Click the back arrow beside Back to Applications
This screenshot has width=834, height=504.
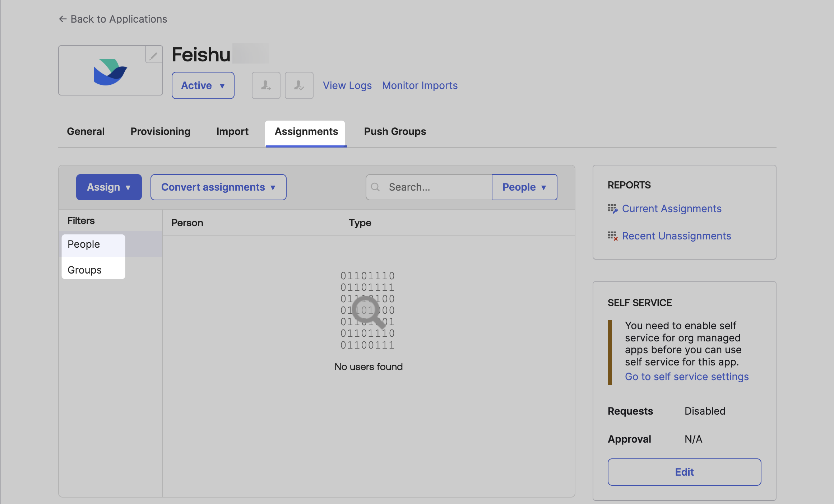tap(62, 19)
